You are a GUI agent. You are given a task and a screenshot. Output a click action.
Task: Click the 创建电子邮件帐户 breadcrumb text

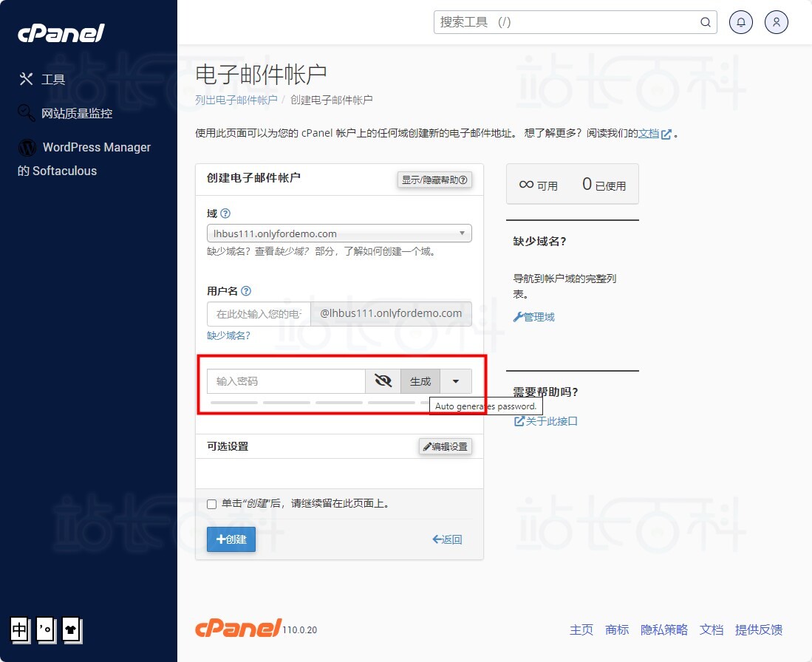pos(332,100)
